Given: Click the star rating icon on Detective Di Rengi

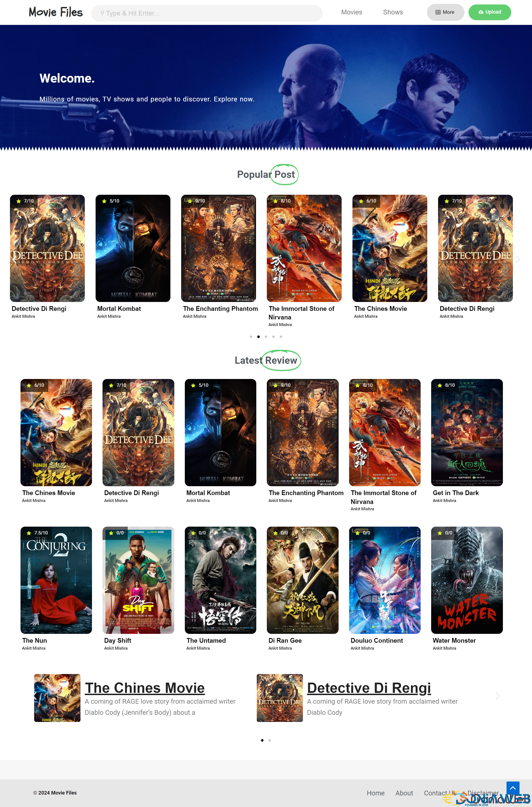Looking at the screenshot, I should [18, 201].
